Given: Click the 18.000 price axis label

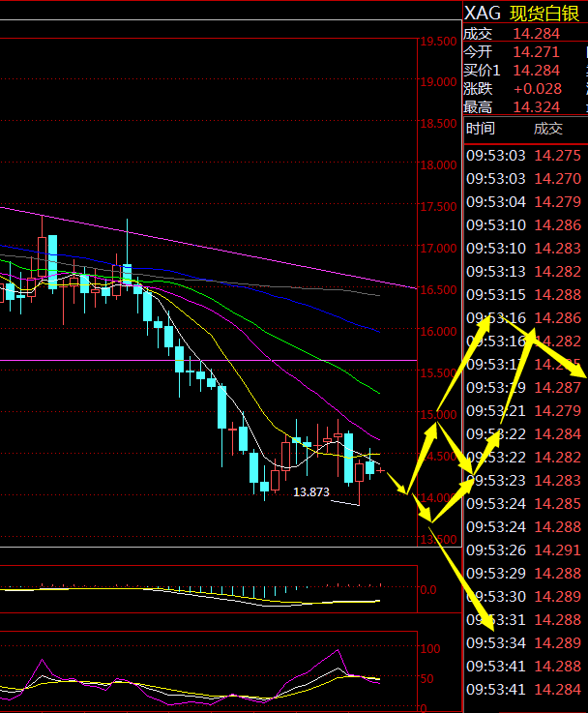Looking at the screenshot, I should [x=438, y=165].
